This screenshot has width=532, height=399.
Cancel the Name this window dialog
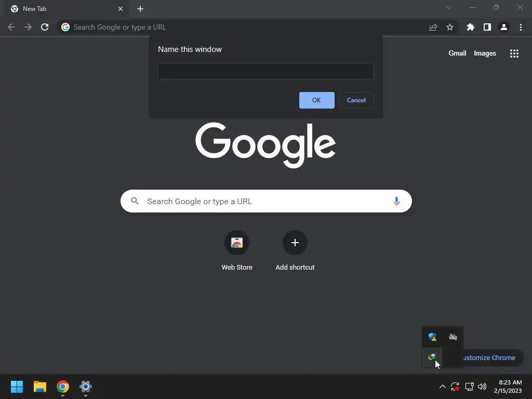(x=356, y=100)
